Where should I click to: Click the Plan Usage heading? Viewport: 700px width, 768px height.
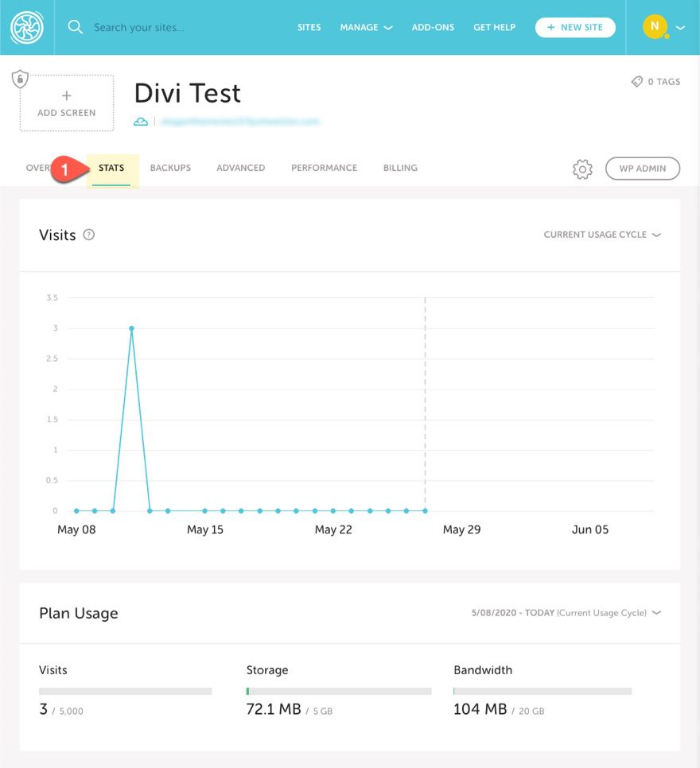(79, 613)
